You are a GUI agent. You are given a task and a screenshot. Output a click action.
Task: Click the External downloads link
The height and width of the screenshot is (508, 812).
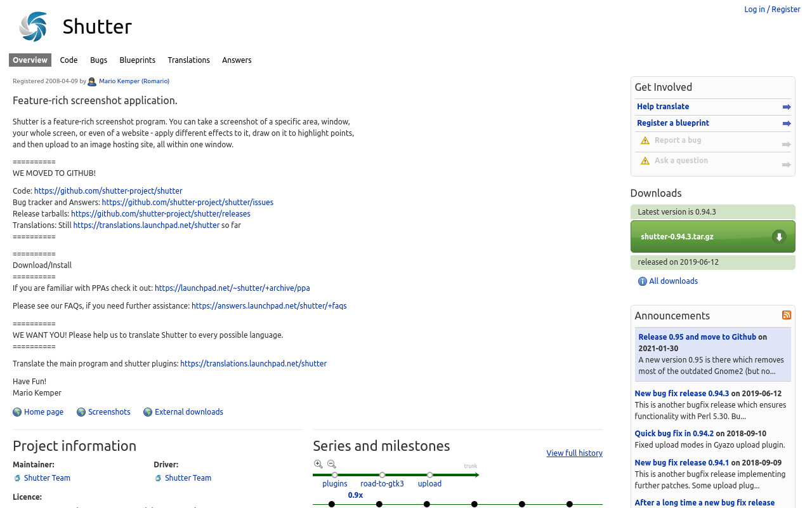(x=189, y=412)
